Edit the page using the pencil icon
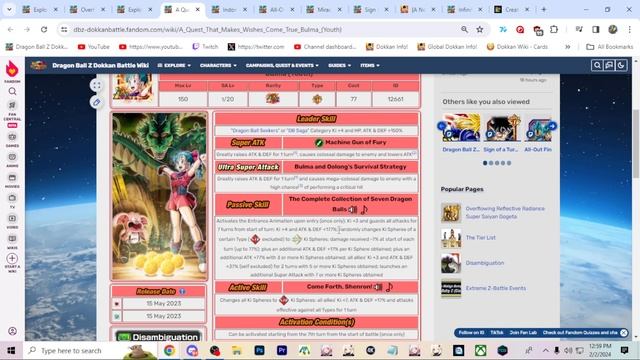 point(96,102)
